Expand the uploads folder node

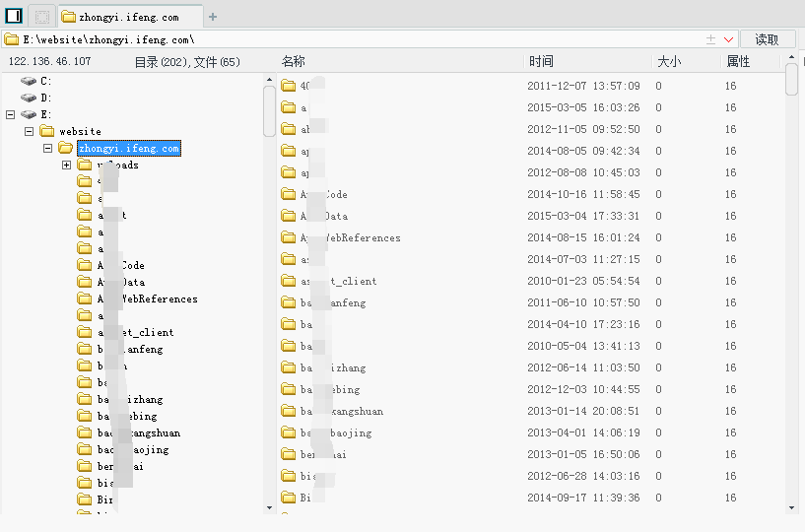(x=66, y=165)
